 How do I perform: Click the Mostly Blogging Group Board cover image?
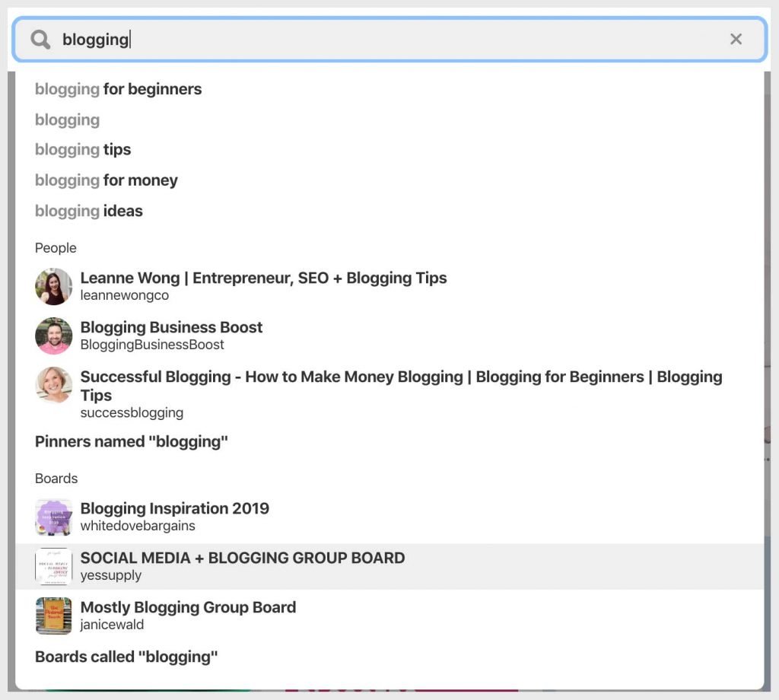[52, 616]
